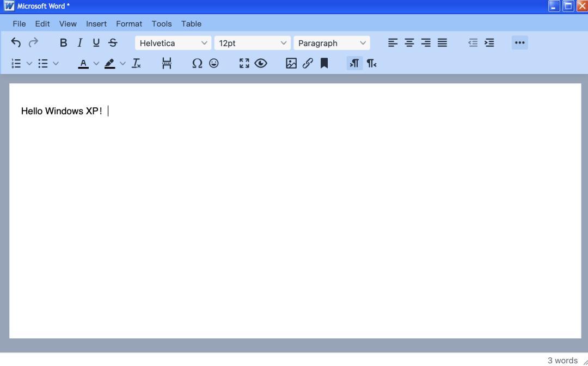Click the 'Hello Windows XP!' text line
The image size is (588, 366).
62,111
